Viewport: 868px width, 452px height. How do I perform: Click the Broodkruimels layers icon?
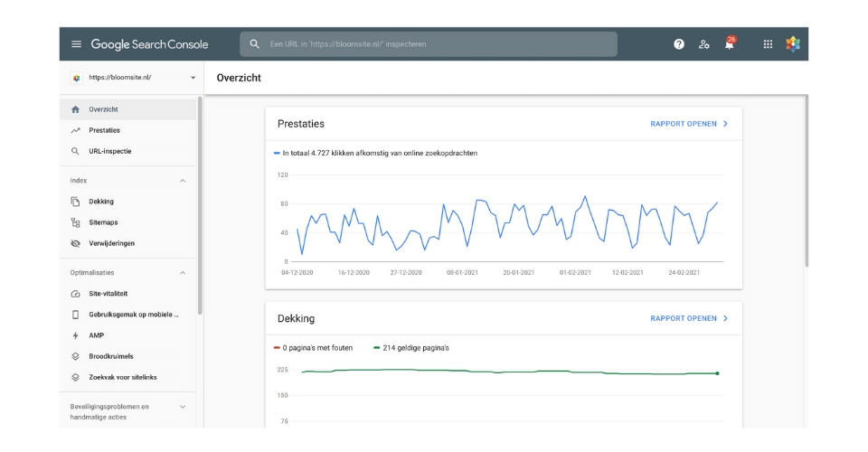[x=75, y=356]
